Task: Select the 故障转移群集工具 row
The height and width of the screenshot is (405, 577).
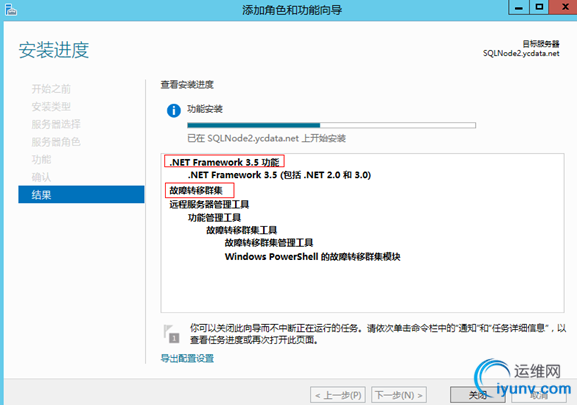Action: [x=241, y=230]
